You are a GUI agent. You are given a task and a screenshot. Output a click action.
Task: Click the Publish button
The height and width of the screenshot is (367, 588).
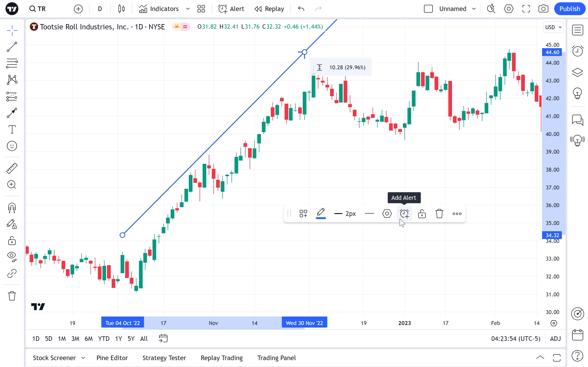[569, 9]
